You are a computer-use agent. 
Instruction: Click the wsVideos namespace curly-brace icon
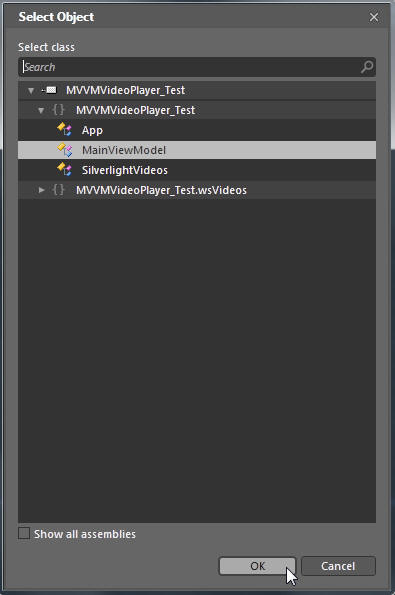58,190
